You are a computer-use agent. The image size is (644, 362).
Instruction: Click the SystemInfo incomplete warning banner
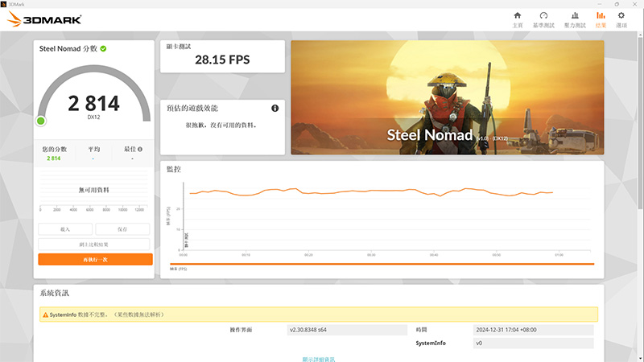(319, 315)
